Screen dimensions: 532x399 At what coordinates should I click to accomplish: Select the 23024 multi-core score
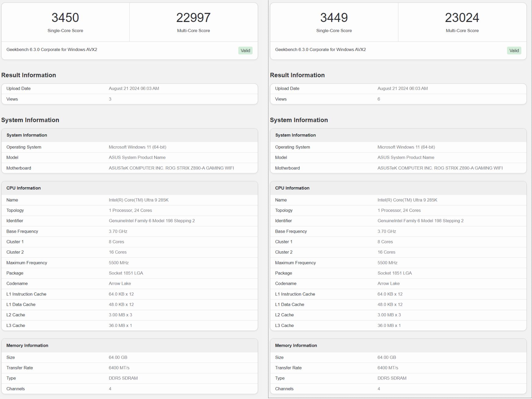tap(462, 18)
